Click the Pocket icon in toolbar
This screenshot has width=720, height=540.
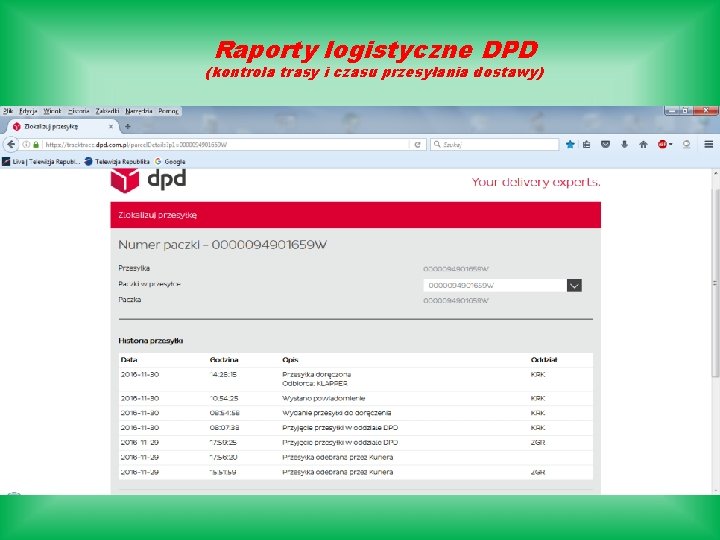(x=606, y=145)
